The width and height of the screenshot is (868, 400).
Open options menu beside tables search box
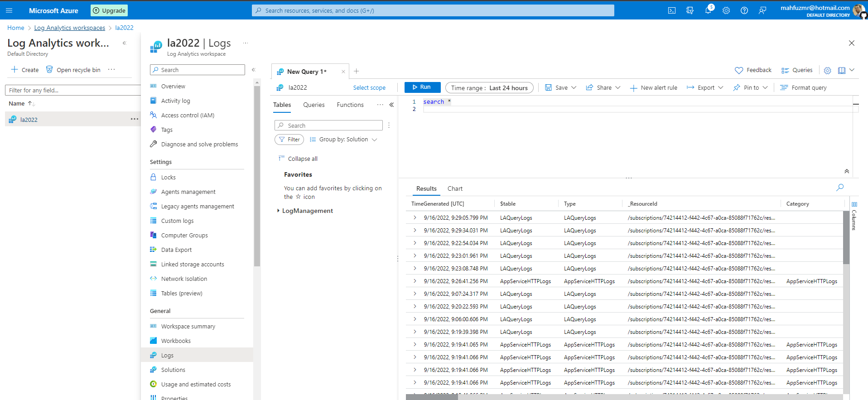[389, 125]
